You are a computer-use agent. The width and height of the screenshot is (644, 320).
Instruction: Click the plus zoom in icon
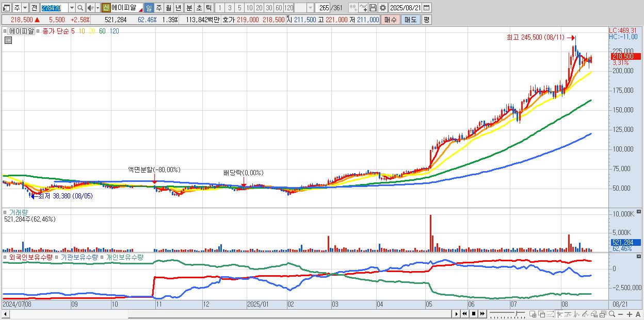click(x=630, y=314)
